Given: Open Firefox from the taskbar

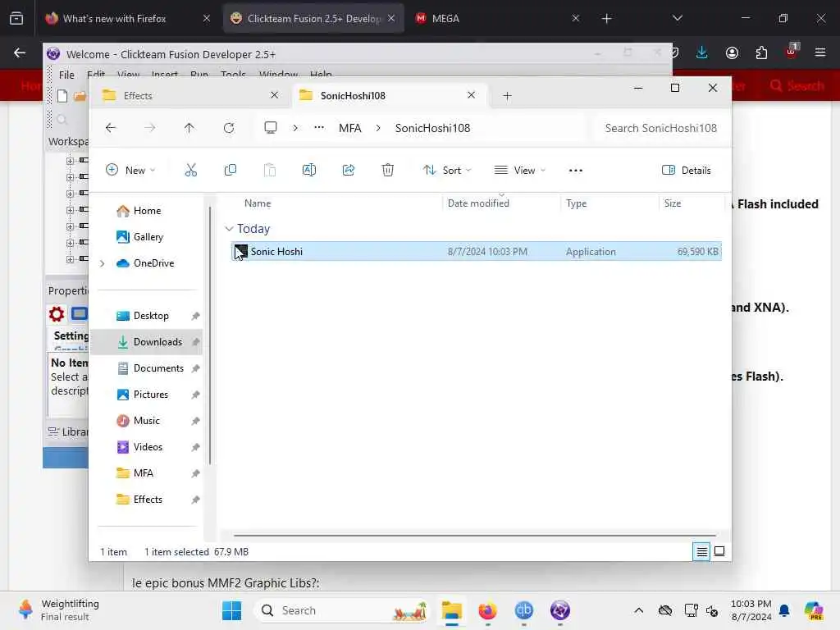Looking at the screenshot, I should pyautogui.click(x=487, y=610).
